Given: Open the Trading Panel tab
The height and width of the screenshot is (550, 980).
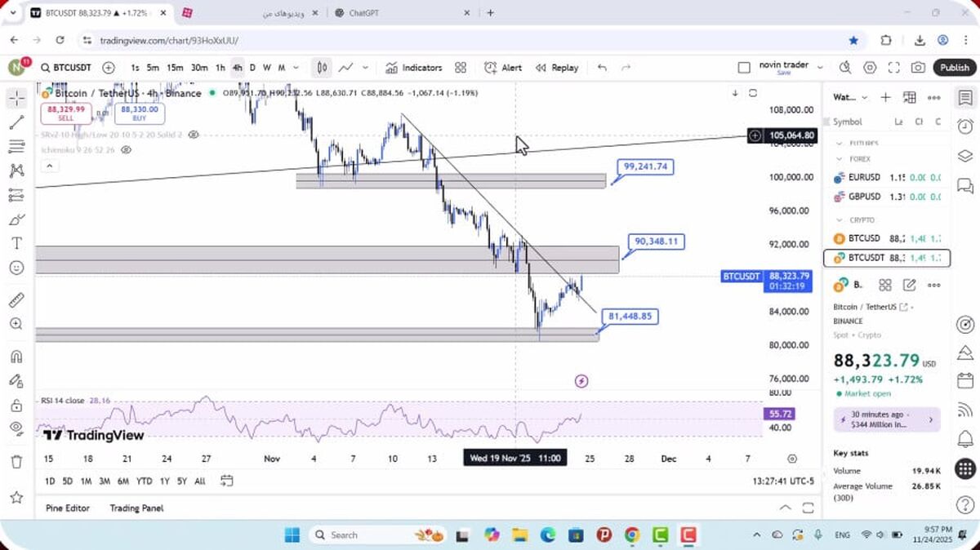Looking at the screenshot, I should 136,508.
